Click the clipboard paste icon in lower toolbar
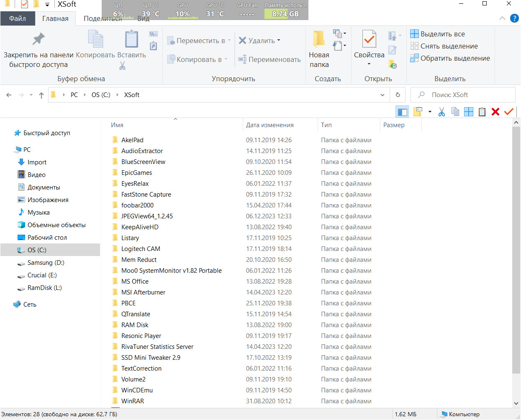521x420 pixels. [482, 112]
